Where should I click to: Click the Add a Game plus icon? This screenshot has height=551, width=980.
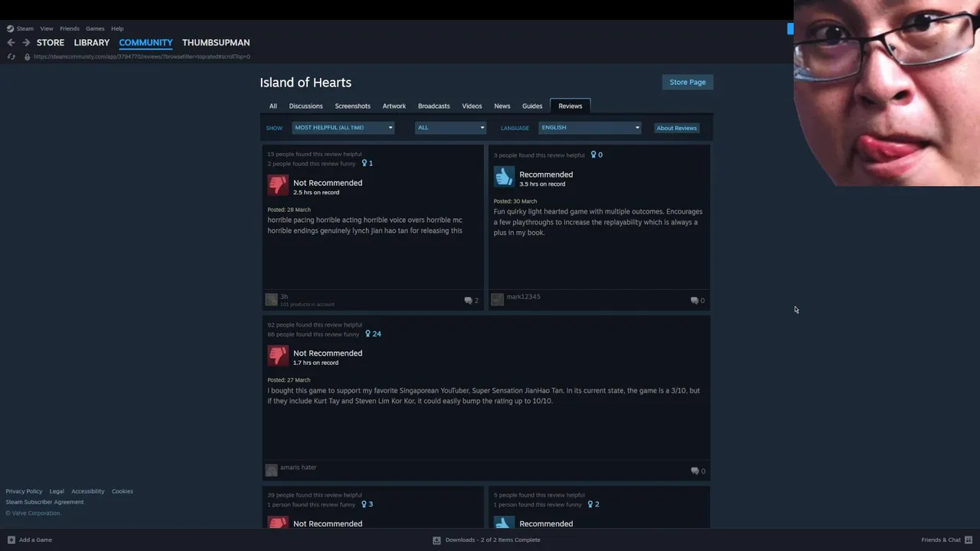(11, 540)
